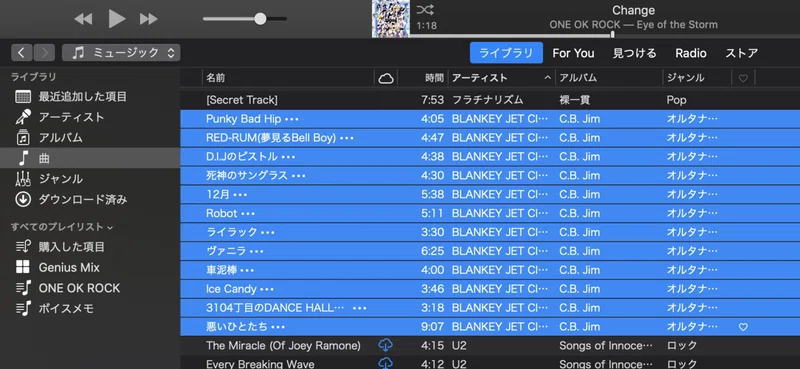Click the now playing album artwork

pos(391,18)
